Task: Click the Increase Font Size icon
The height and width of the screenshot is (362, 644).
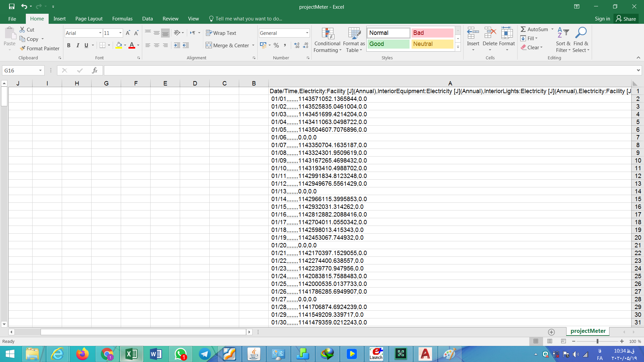Action: pos(128,33)
